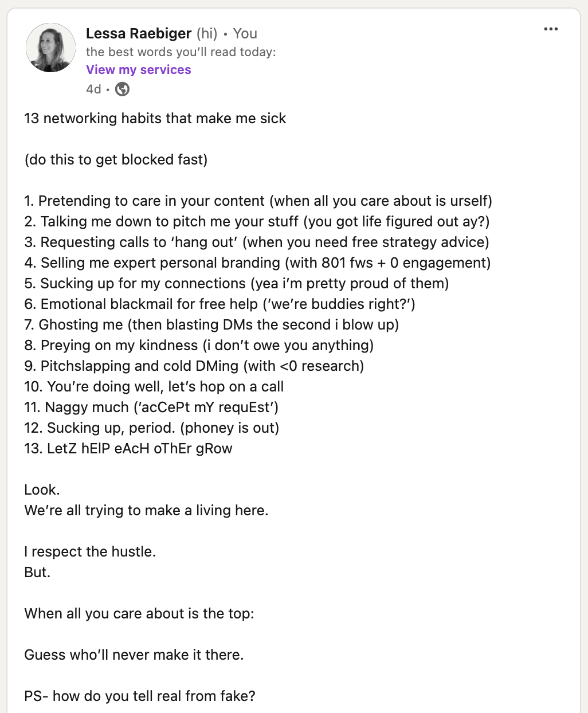Click the 'I respect the hustle.' sentence

(90, 551)
